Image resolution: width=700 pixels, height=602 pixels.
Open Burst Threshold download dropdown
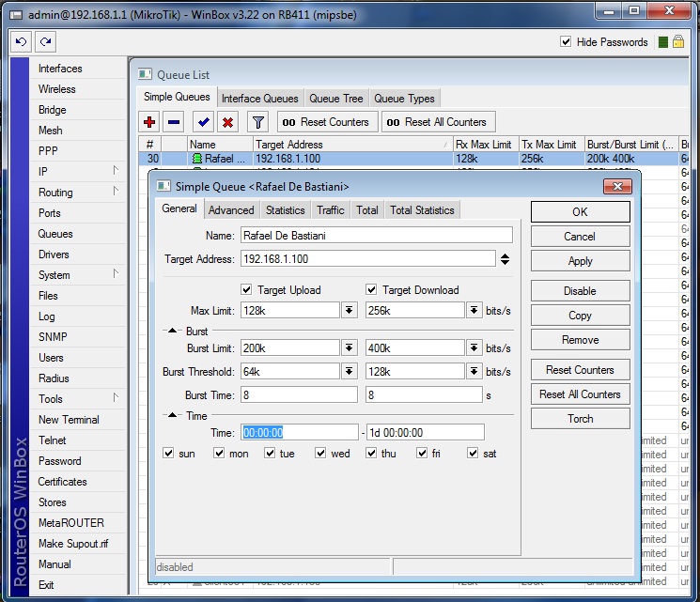pyautogui.click(x=474, y=373)
